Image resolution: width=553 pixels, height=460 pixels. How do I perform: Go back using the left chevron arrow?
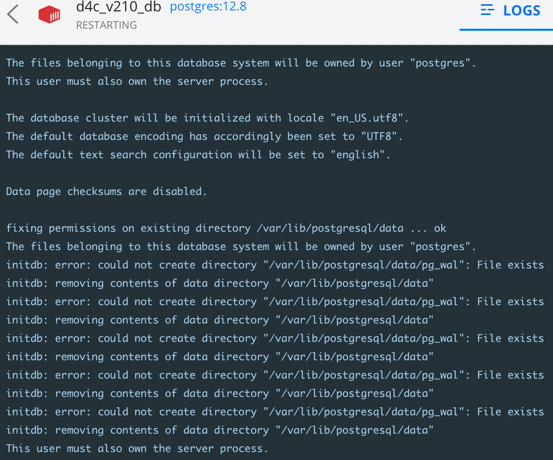(x=13, y=14)
